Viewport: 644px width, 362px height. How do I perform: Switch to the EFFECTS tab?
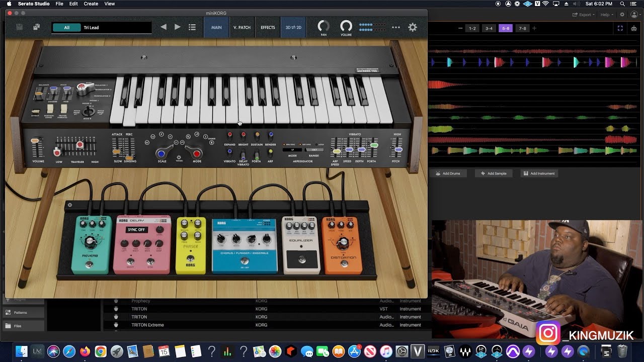point(268,27)
